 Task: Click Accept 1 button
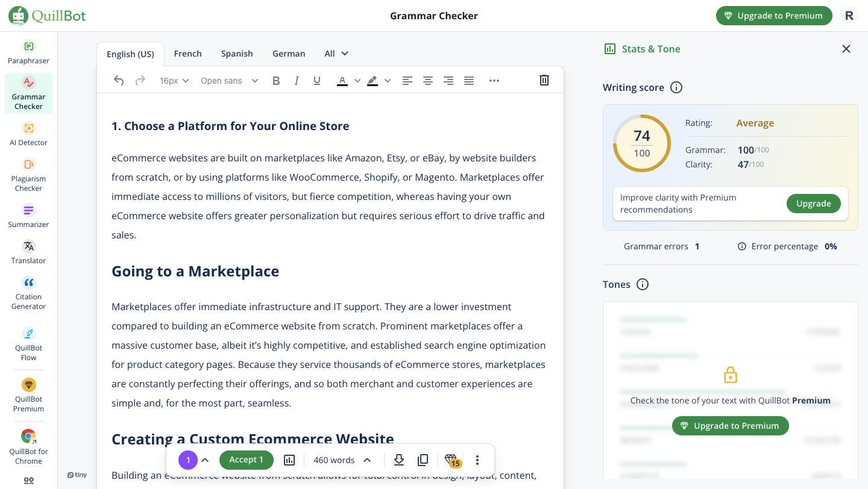click(x=246, y=460)
